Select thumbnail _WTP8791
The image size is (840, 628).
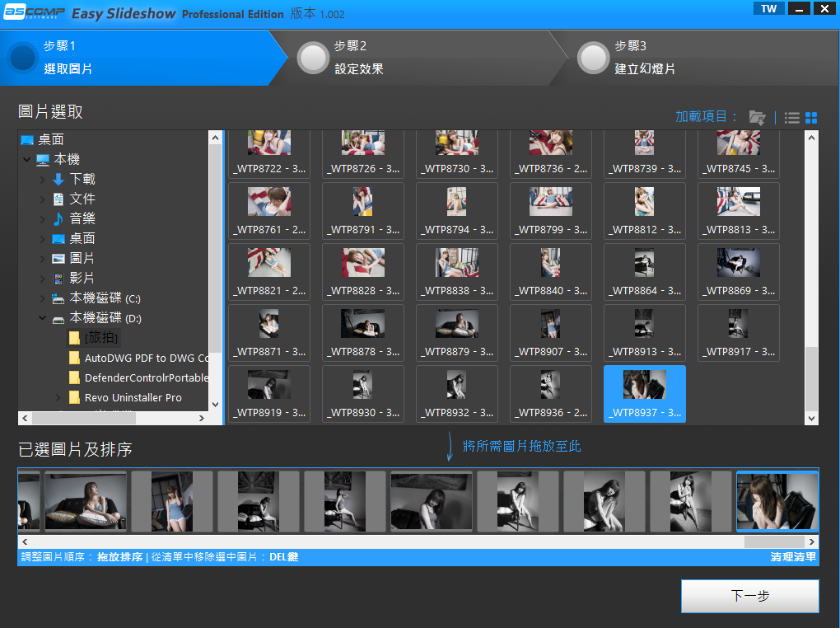point(363,211)
